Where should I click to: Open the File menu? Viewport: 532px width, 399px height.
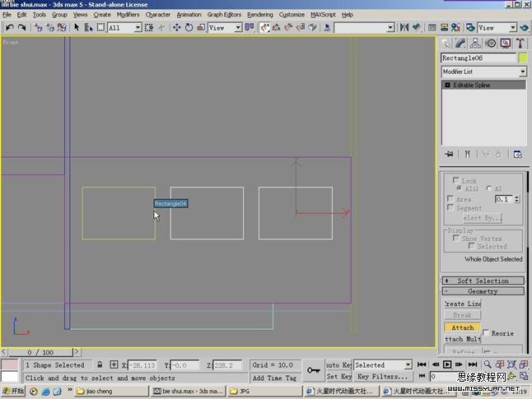point(7,15)
